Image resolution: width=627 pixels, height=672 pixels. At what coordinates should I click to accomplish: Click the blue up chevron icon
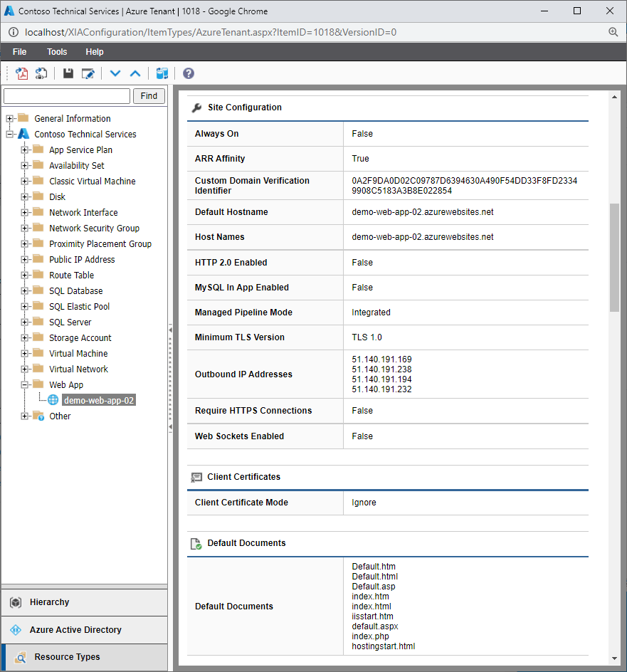pyautogui.click(x=135, y=73)
